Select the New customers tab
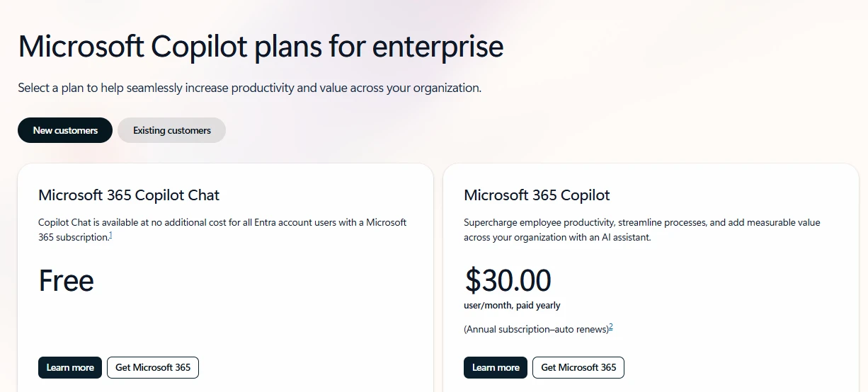The width and height of the screenshot is (868, 392). [65, 130]
